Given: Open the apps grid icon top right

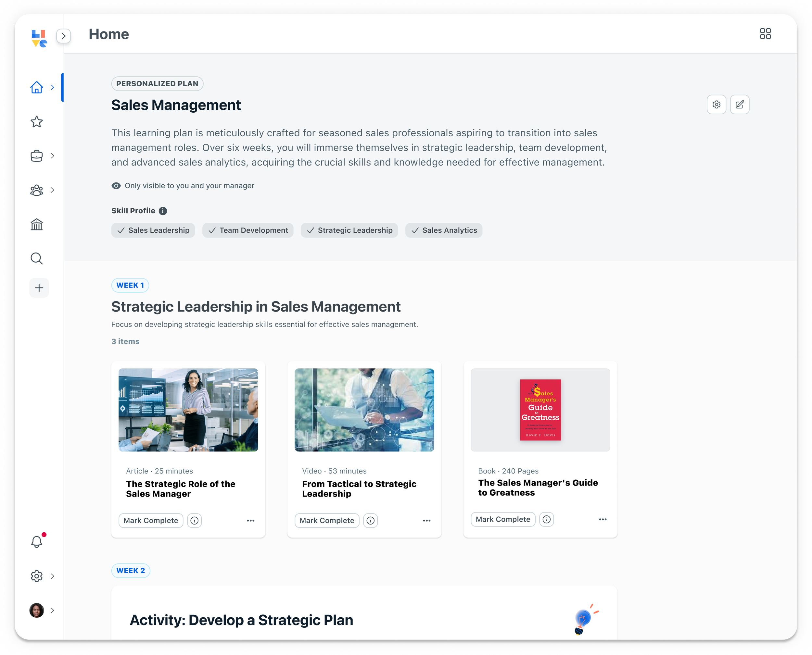Looking at the screenshot, I should coord(765,34).
